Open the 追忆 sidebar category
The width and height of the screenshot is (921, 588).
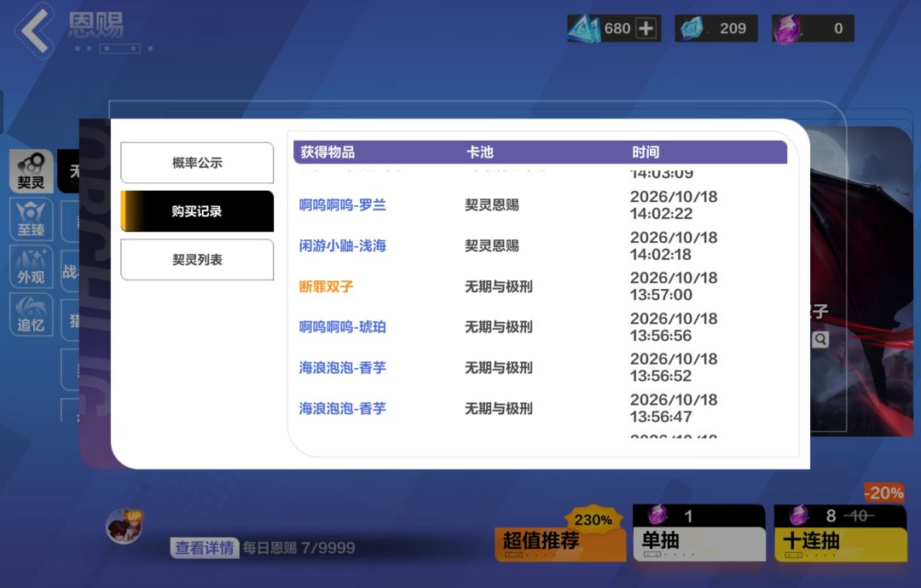pos(32,315)
